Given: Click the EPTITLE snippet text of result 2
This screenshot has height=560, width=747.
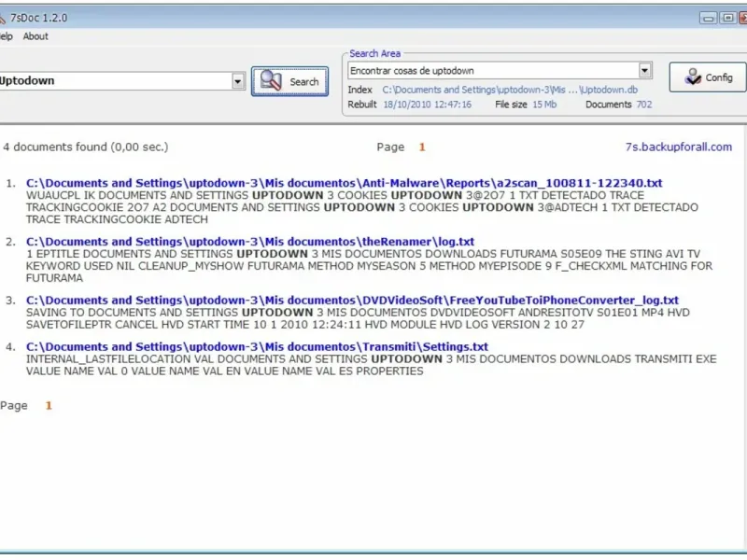Looking at the screenshot, I should coord(369,266).
